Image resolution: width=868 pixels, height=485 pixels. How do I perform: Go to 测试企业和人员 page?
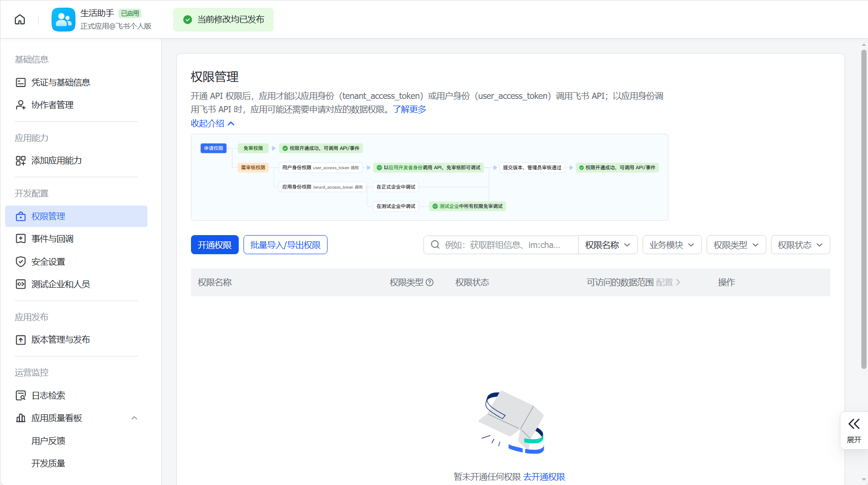click(61, 284)
